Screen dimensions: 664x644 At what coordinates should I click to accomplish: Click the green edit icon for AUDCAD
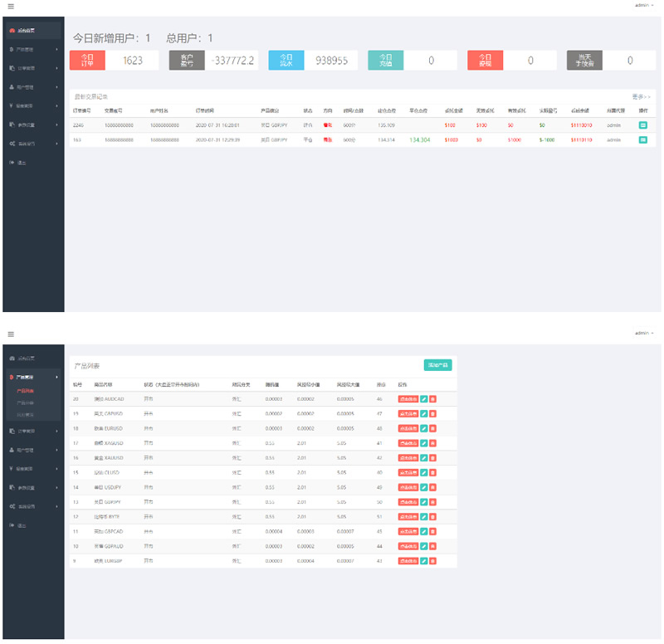pyautogui.click(x=424, y=399)
